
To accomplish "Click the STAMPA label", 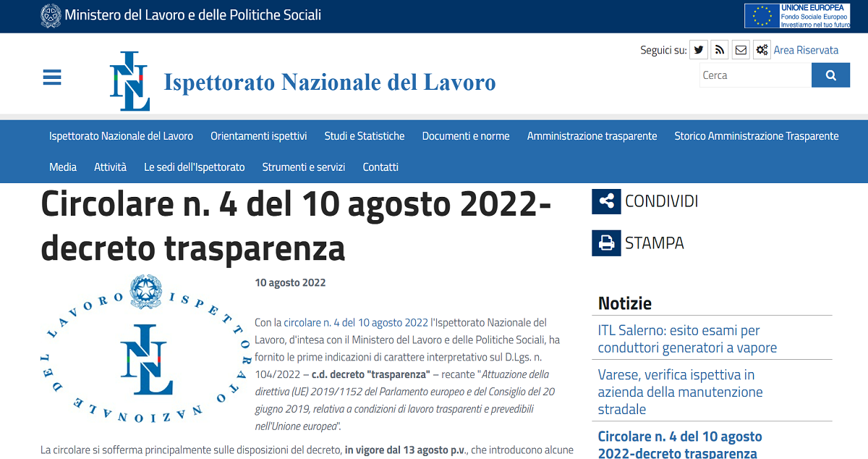I will 655,243.
